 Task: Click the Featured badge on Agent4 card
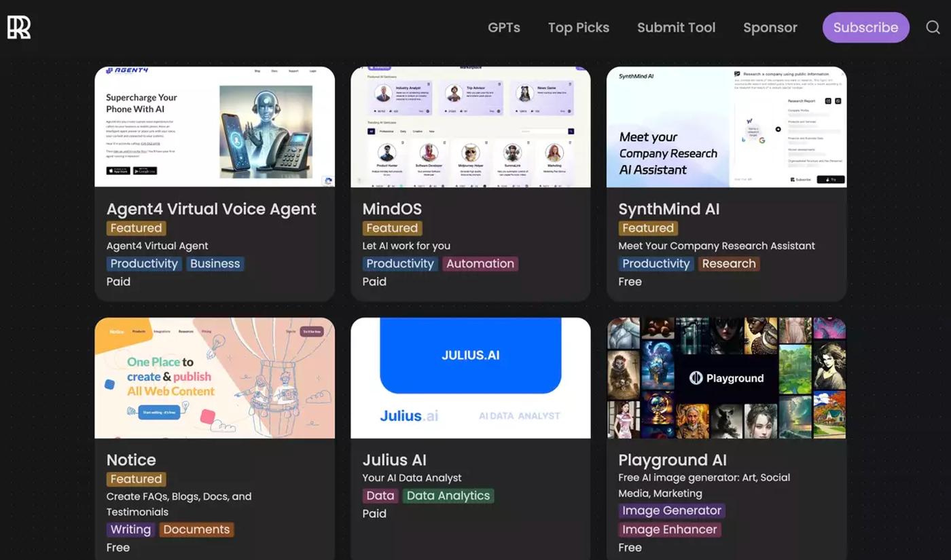[137, 228]
